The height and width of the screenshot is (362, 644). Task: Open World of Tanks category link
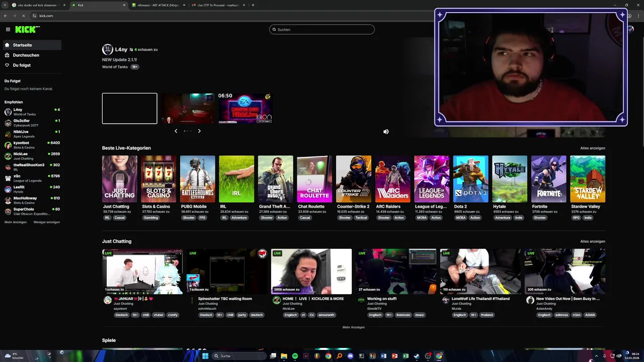115,67
